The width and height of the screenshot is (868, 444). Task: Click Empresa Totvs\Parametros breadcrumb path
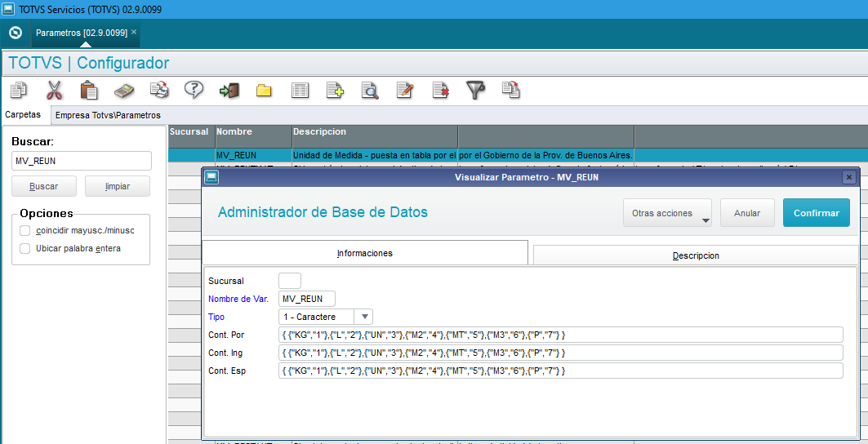tap(108, 115)
